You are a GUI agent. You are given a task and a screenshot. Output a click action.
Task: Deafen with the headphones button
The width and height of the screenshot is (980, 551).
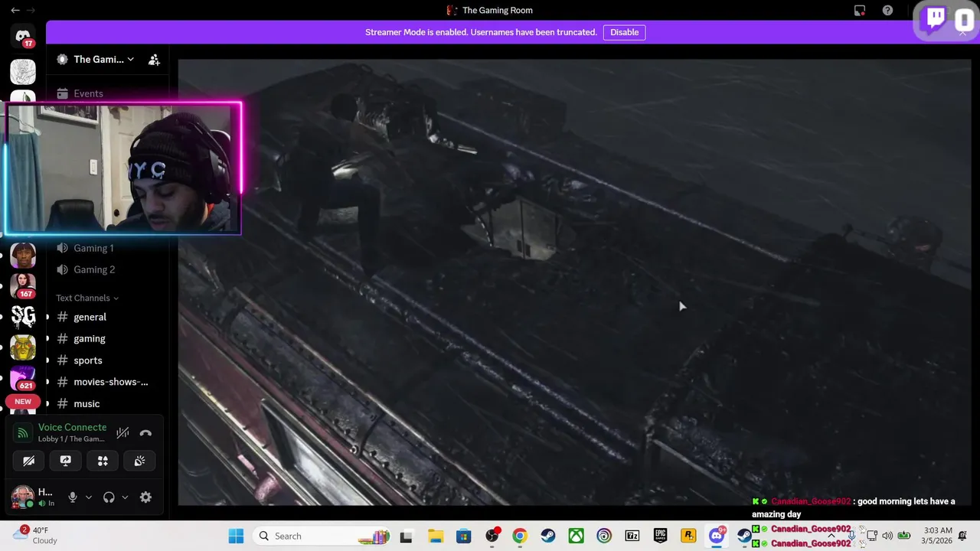click(109, 497)
